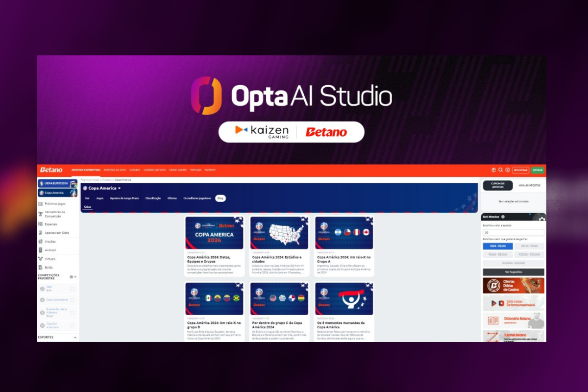The height and width of the screenshot is (392, 588).
Task: Open the Cassino nav item
Action: pos(135,170)
